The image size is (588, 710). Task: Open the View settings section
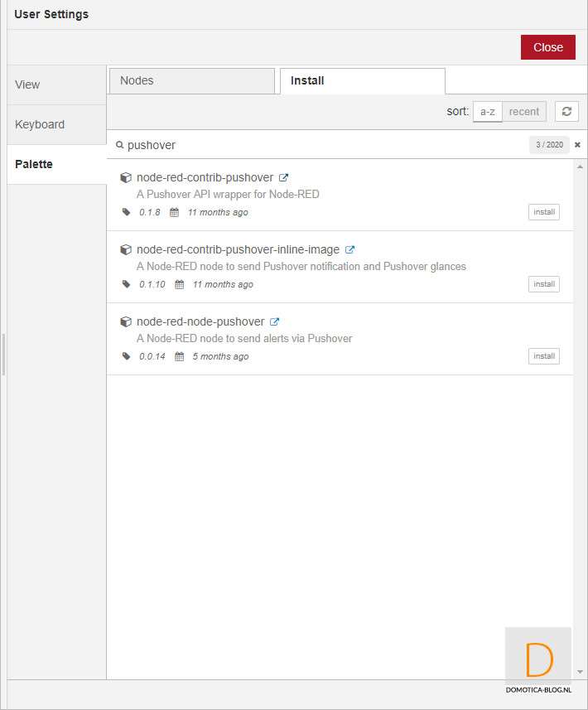tap(56, 85)
